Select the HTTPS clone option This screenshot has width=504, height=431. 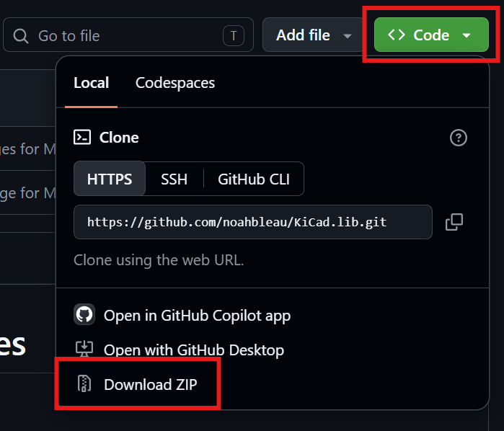[110, 179]
